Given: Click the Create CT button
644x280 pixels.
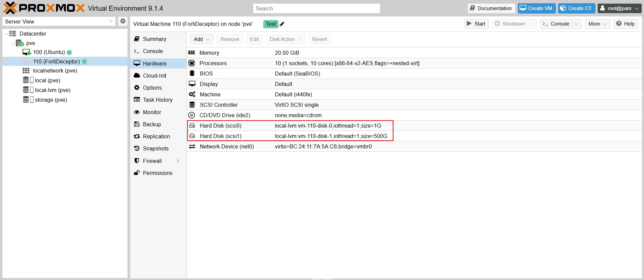Looking at the screenshot, I should pyautogui.click(x=577, y=8).
